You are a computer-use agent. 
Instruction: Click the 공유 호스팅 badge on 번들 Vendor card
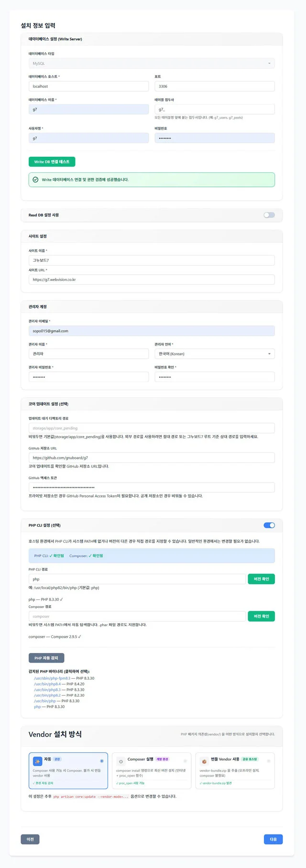pos(250,759)
